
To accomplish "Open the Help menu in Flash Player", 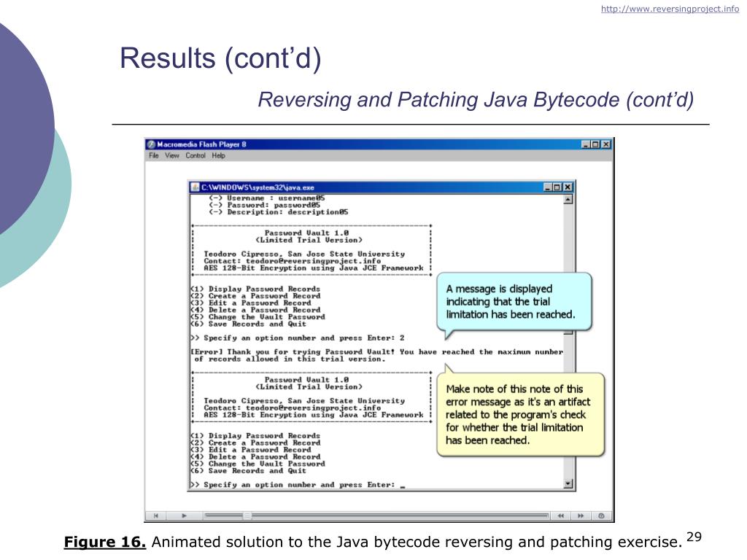I will click(x=218, y=156).
